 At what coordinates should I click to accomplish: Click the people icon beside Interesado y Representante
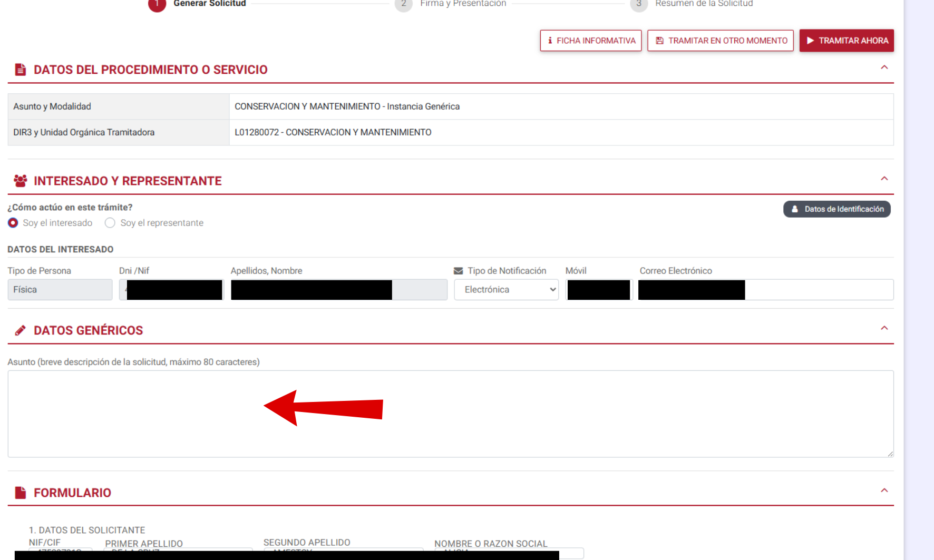[x=21, y=181]
